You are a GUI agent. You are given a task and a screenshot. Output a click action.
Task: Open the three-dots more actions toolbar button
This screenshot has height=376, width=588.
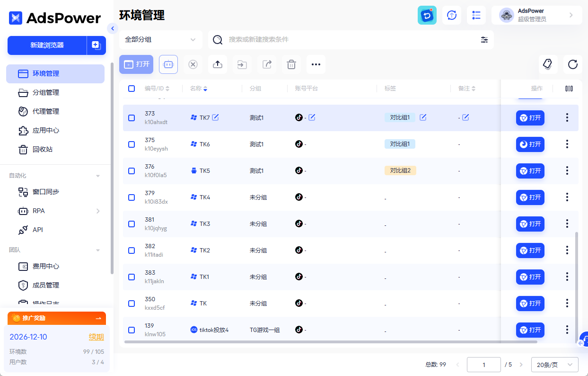(316, 64)
